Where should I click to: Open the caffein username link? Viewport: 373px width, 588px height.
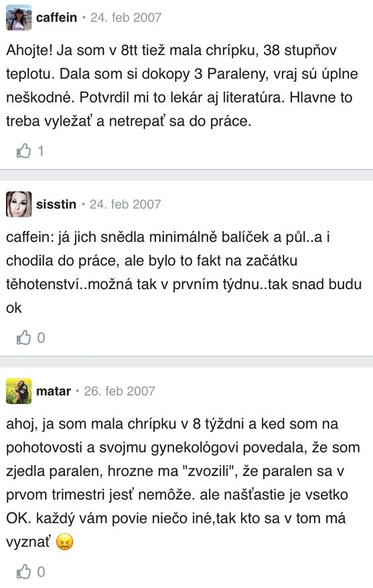[56, 17]
